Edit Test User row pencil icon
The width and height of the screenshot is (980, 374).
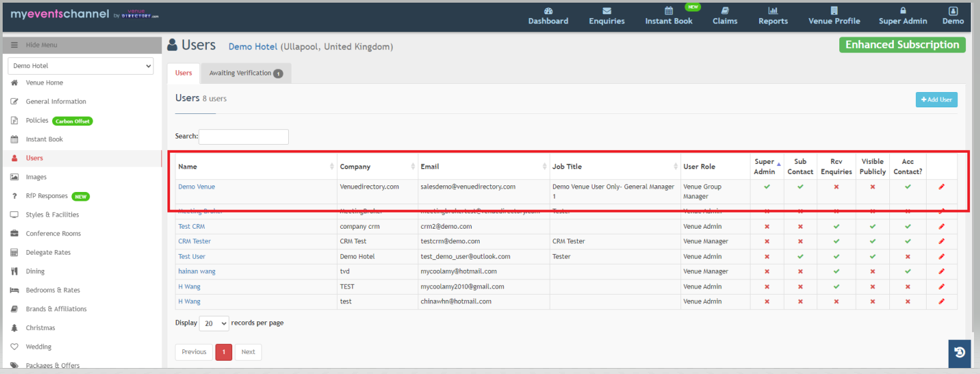pos(941,257)
